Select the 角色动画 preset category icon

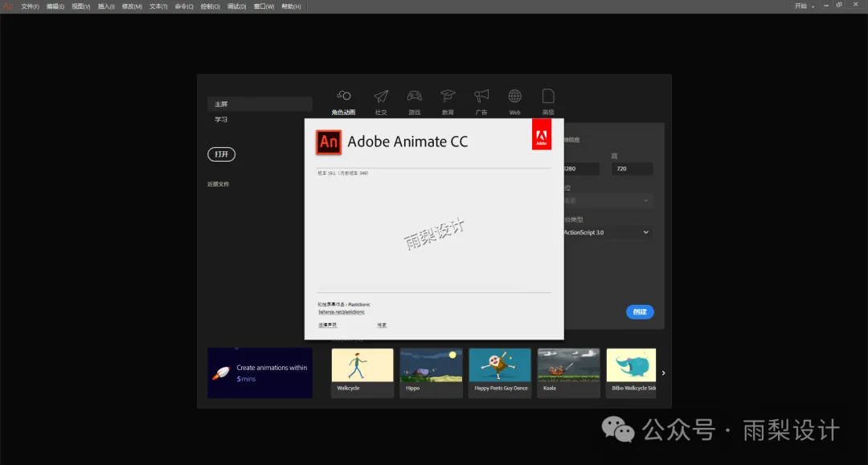point(343,96)
